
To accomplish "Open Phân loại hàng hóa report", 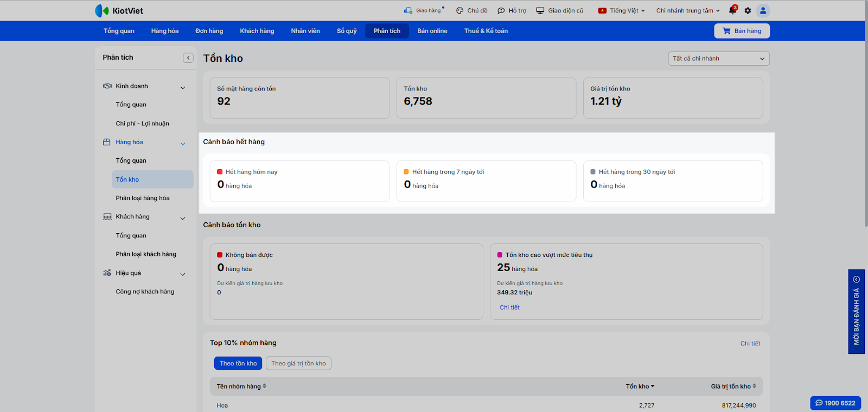I will point(143,198).
